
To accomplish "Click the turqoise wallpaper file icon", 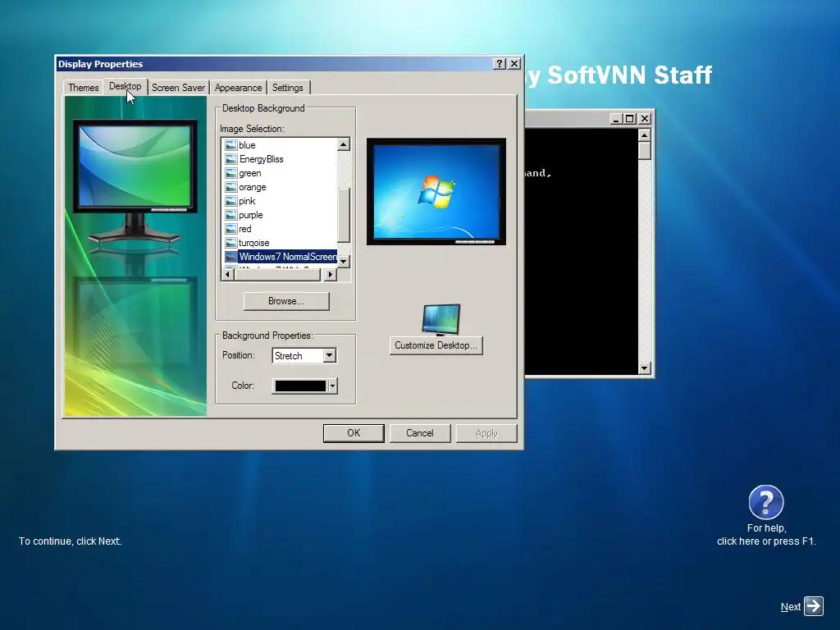I will pos(231,243).
